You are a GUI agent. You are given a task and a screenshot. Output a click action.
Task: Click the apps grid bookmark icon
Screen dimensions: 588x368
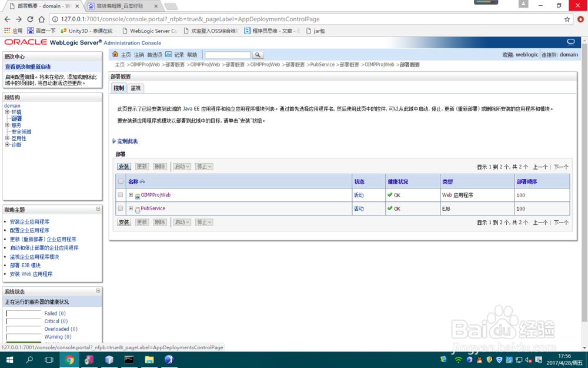click(7, 31)
